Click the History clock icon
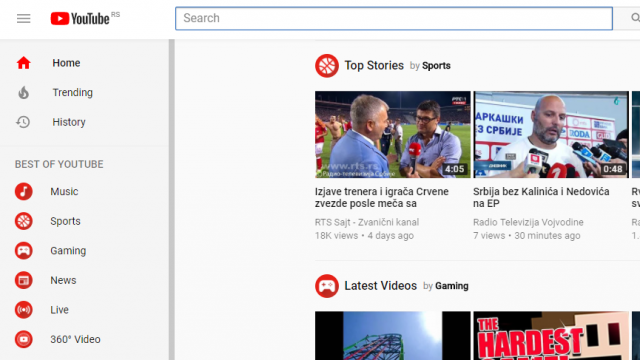This screenshot has width=640, height=360. pyautogui.click(x=23, y=122)
